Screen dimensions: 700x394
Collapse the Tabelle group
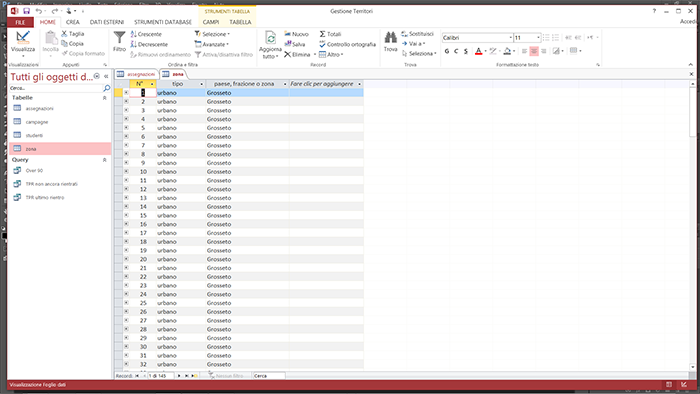pyautogui.click(x=104, y=98)
